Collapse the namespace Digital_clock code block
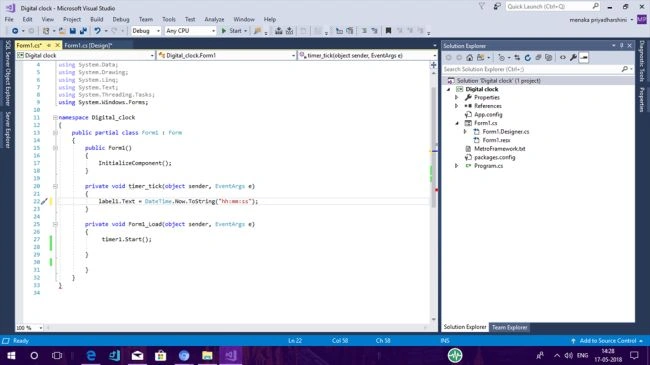The height and width of the screenshot is (365, 650). point(55,118)
